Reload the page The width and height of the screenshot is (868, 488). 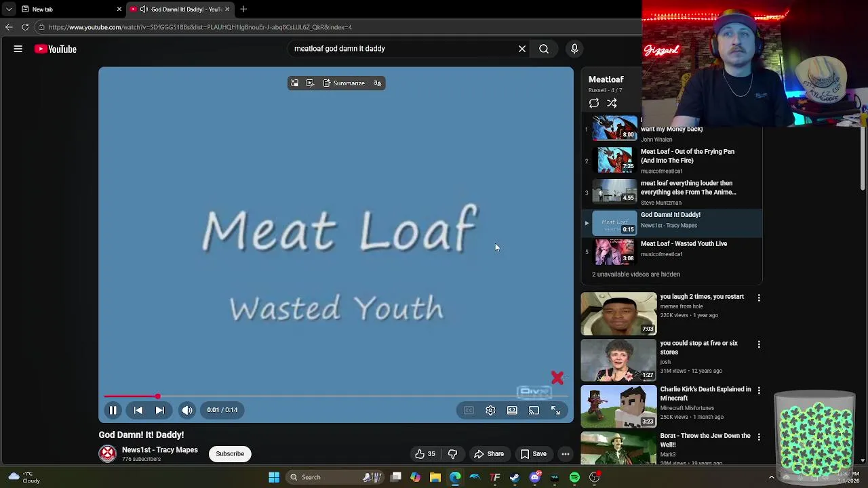point(25,27)
